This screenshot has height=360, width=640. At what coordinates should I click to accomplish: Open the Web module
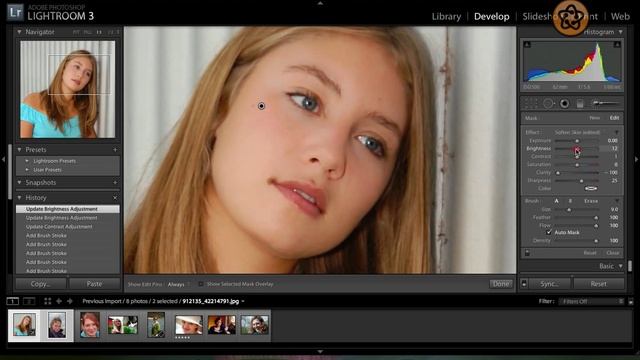(x=620, y=17)
